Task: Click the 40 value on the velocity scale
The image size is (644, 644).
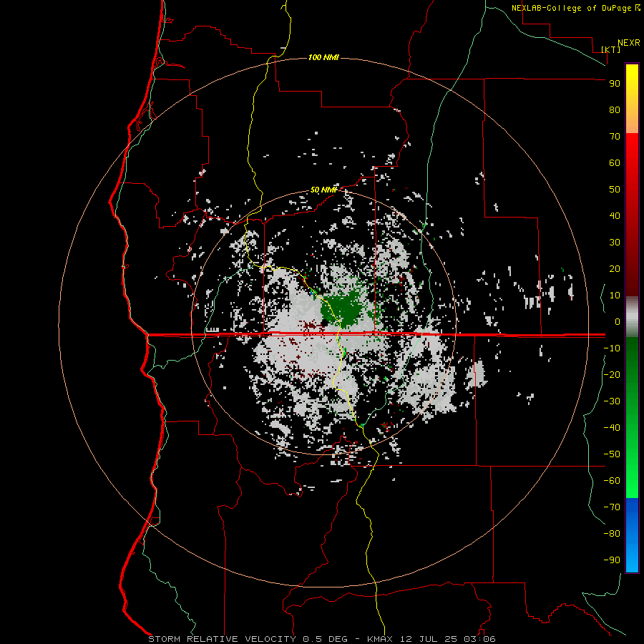Action: click(615, 215)
